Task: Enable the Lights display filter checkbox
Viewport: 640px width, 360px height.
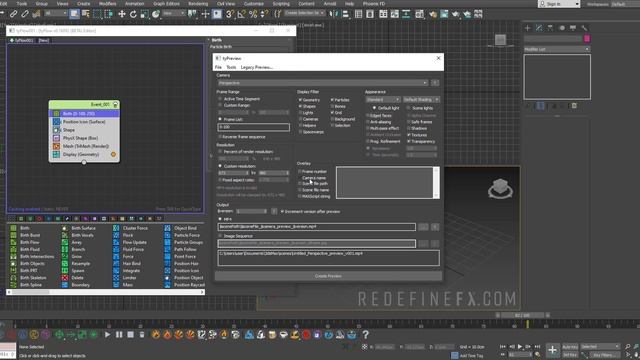Action: [300, 113]
